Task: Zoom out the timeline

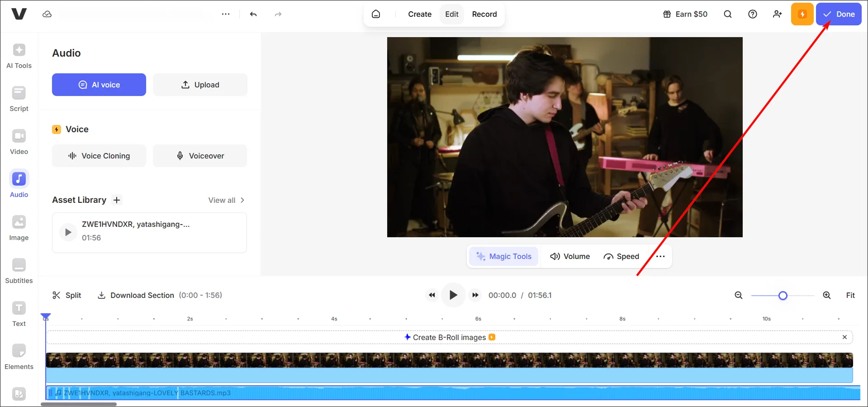Action: [739, 296]
